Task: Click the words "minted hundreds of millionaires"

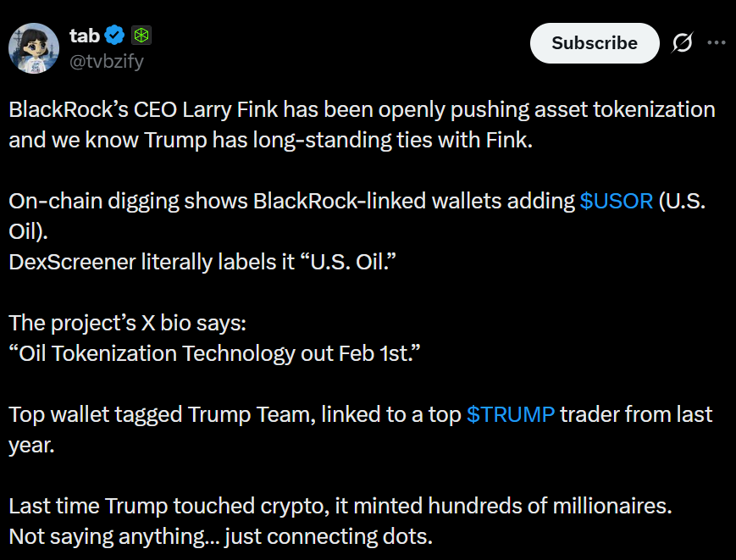Action: 500,507
